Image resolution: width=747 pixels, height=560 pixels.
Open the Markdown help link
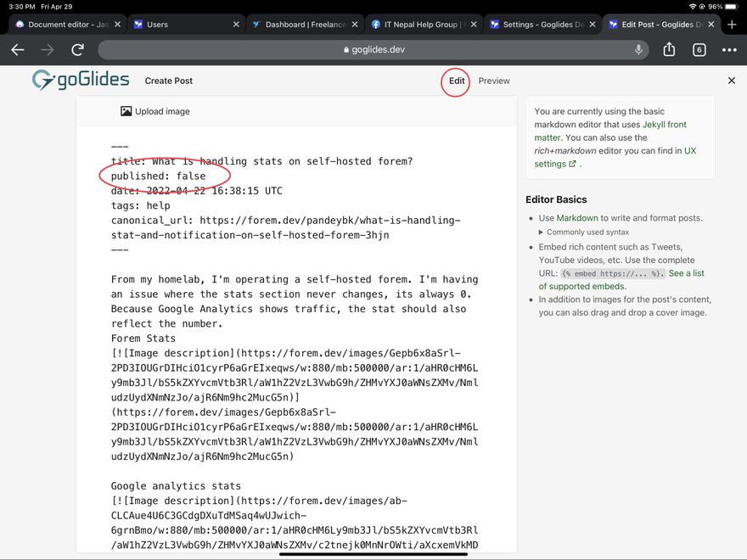click(577, 218)
